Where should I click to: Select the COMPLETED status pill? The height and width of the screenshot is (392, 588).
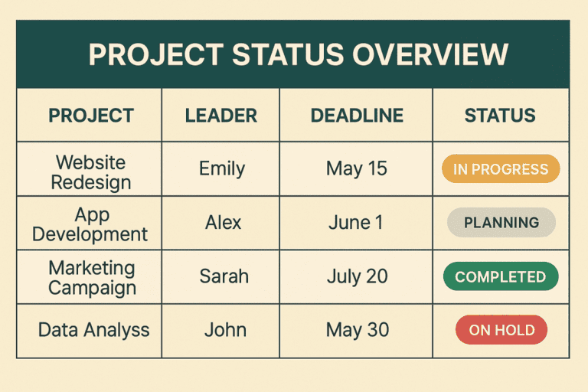[501, 277]
